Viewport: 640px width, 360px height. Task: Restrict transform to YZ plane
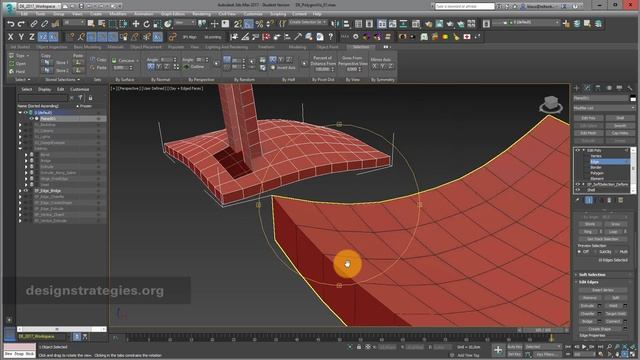coord(43,37)
